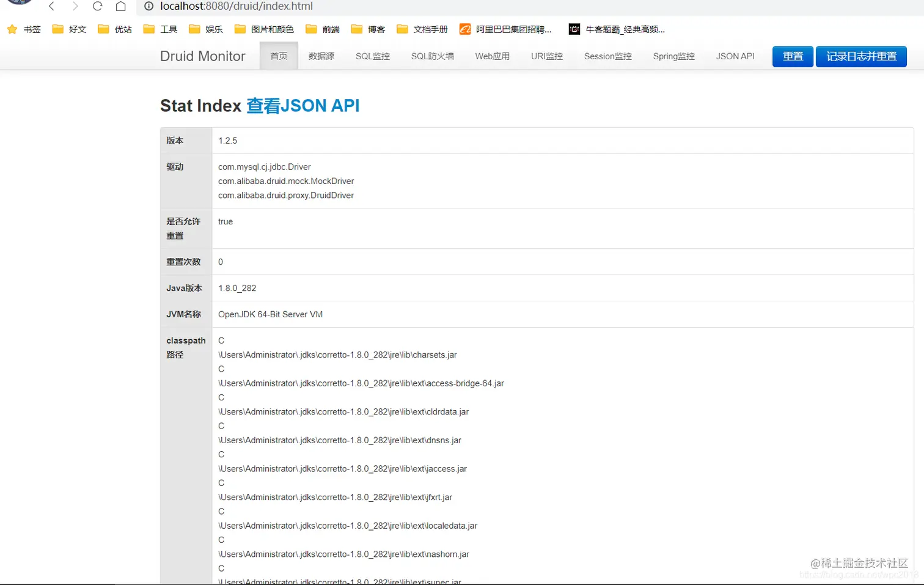Click com.mysql.cj.jdbc.Driver text
The width and height of the screenshot is (924, 585).
pyautogui.click(x=265, y=167)
